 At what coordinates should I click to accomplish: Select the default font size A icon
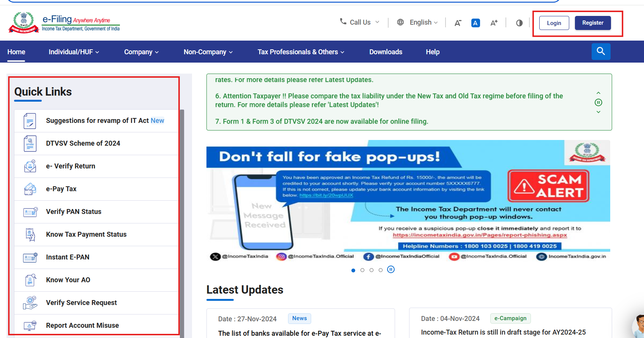(476, 23)
